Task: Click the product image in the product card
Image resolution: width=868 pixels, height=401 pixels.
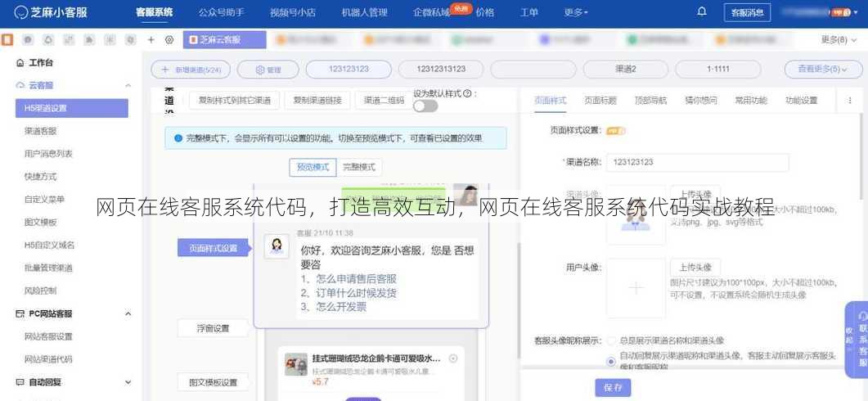Action: [x=296, y=364]
